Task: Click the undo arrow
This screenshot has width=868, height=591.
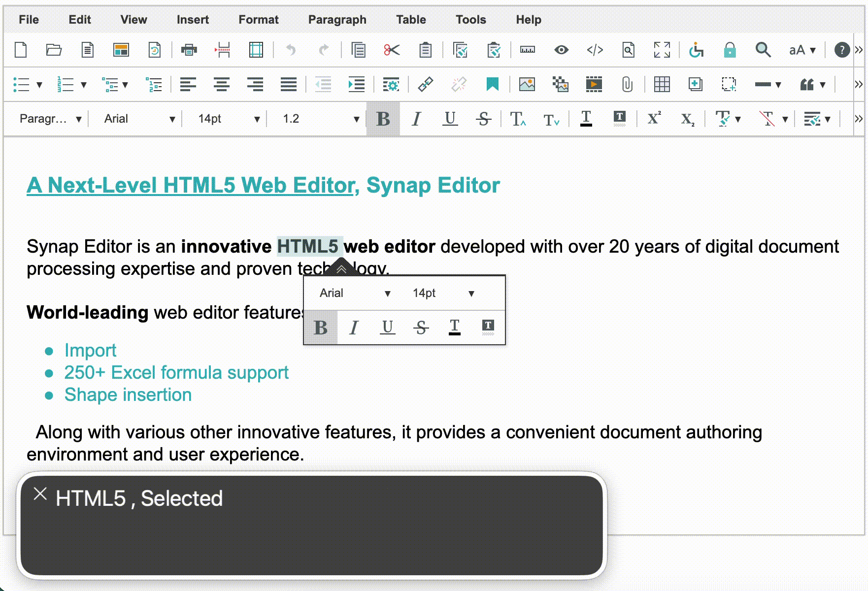Action: click(291, 50)
